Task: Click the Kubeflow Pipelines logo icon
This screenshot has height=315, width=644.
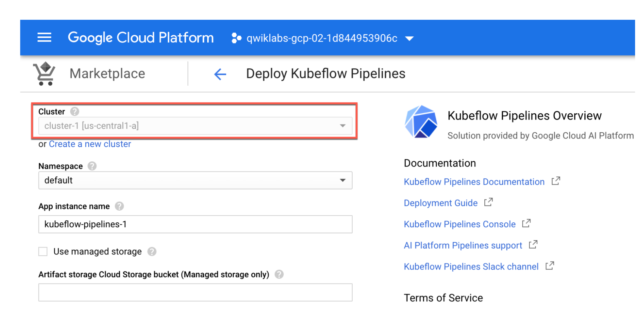Action: coord(421,121)
